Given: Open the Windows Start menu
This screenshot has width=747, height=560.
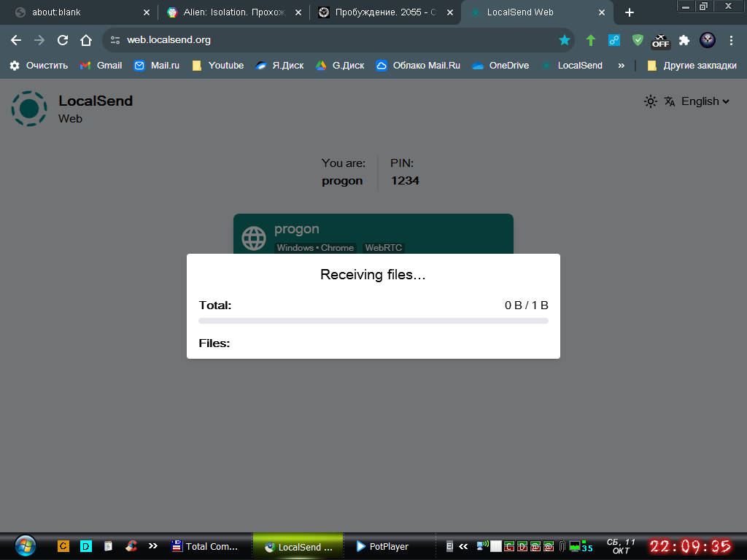Looking at the screenshot, I should pyautogui.click(x=26, y=545).
